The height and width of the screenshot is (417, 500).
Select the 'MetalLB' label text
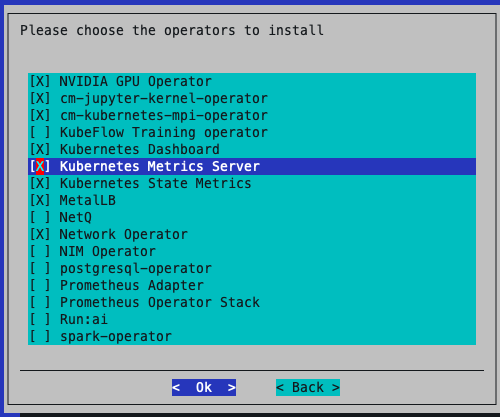pos(88,200)
